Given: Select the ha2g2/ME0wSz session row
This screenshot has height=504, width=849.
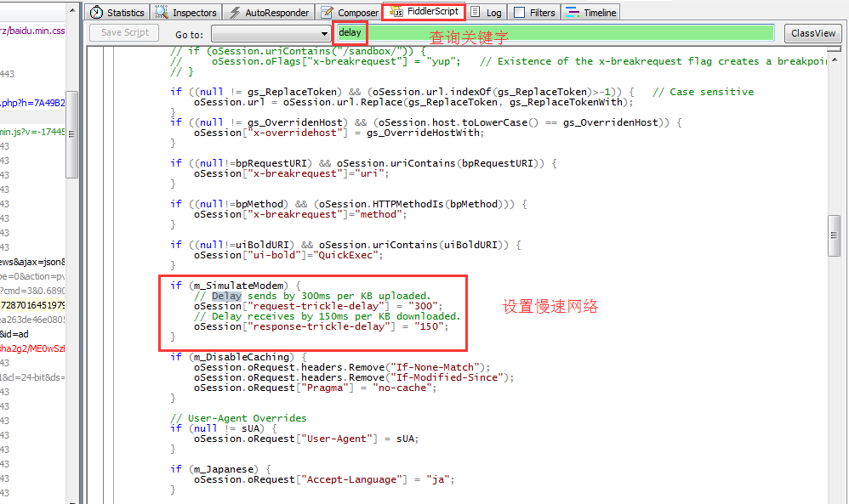Looking at the screenshot, I should click(x=32, y=348).
